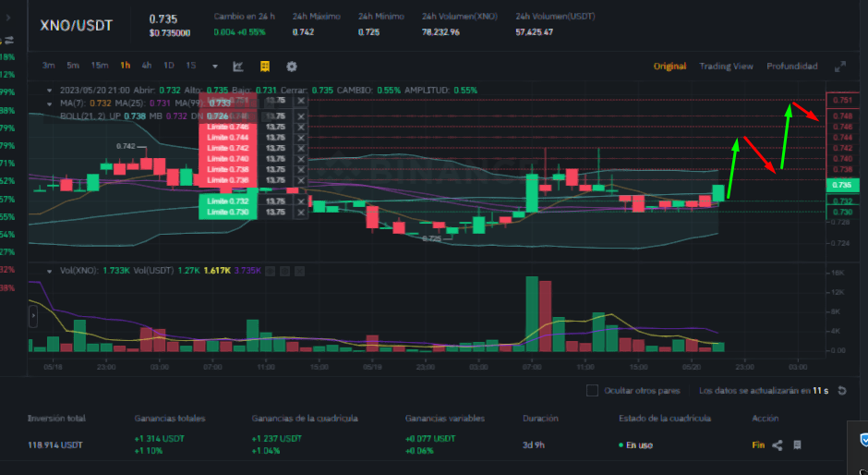Click the XNO/USDT pair title
The image size is (868, 475).
coord(77,26)
